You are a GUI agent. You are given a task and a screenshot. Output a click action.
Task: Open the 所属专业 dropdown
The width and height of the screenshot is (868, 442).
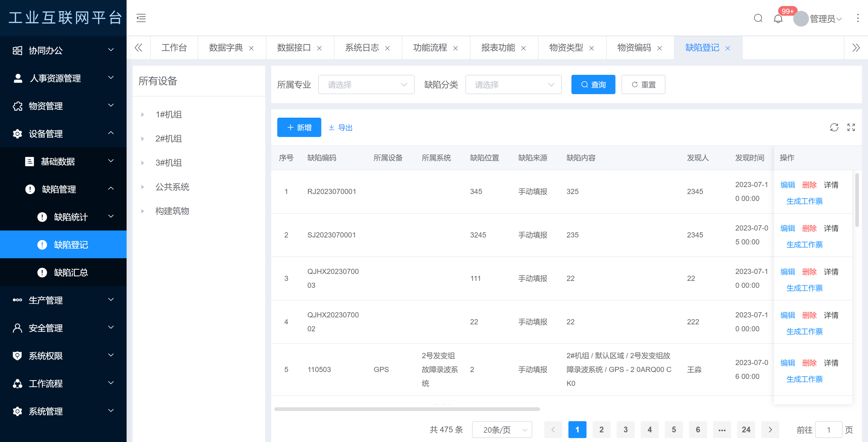tap(366, 84)
